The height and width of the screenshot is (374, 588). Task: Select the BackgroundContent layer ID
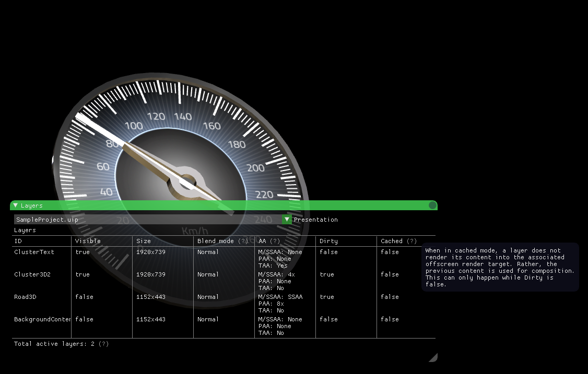coord(42,319)
